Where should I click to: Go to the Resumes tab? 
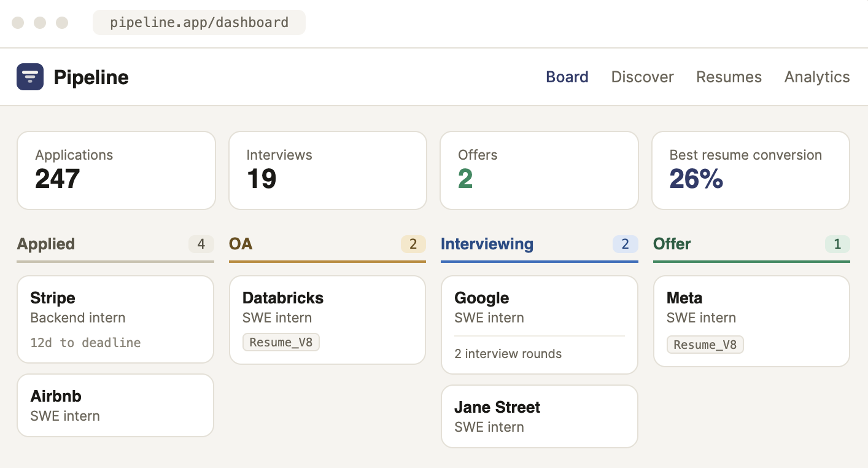[729, 77]
